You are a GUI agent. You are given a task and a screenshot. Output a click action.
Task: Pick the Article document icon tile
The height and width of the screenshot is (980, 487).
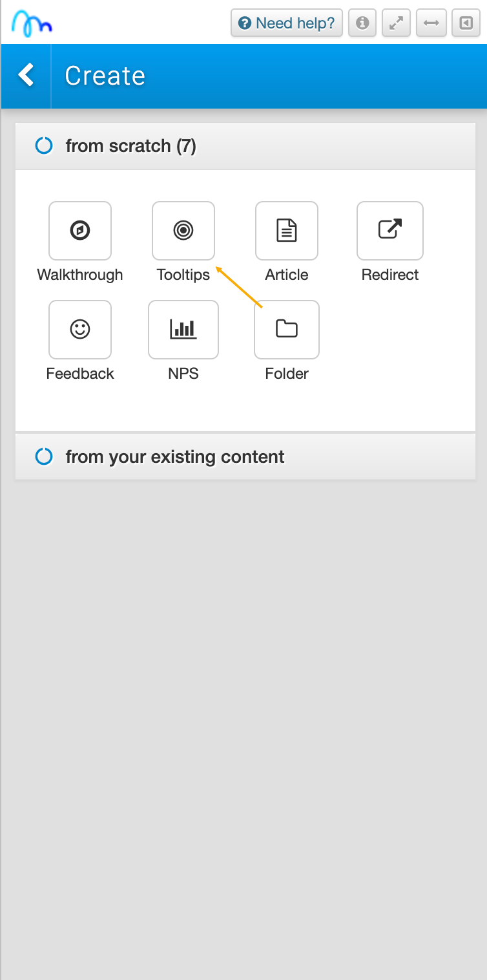point(287,231)
